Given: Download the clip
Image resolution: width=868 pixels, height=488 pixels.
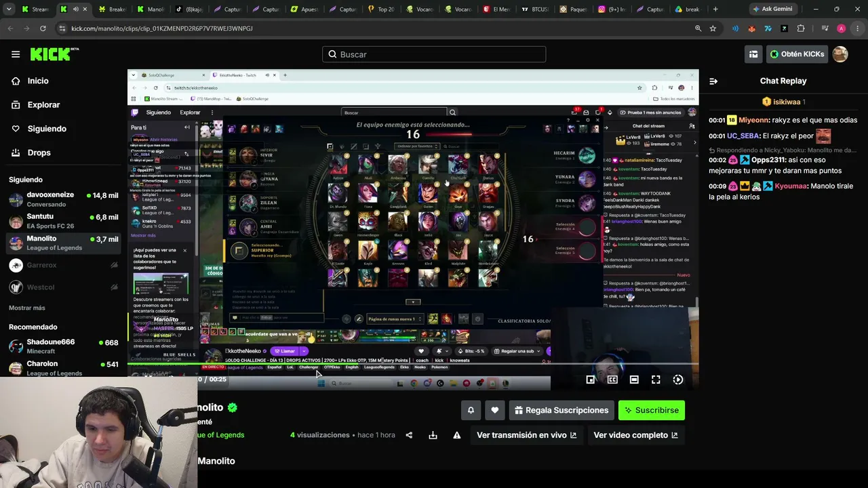Looking at the screenshot, I should (x=433, y=435).
